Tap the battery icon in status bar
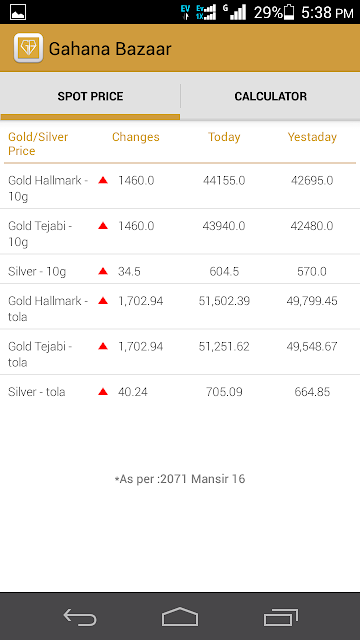 (x=289, y=12)
